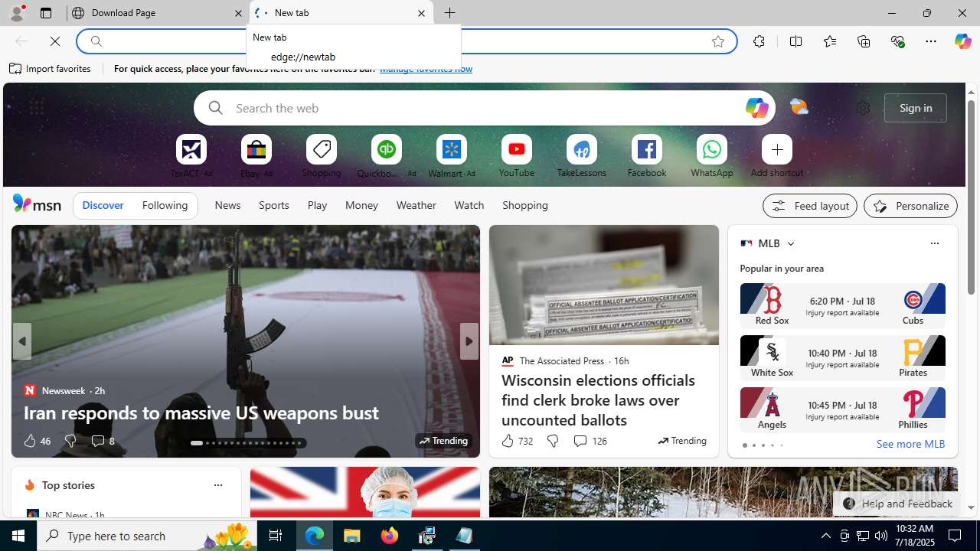
Task: Open the weather icon near settings
Action: pos(799,108)
